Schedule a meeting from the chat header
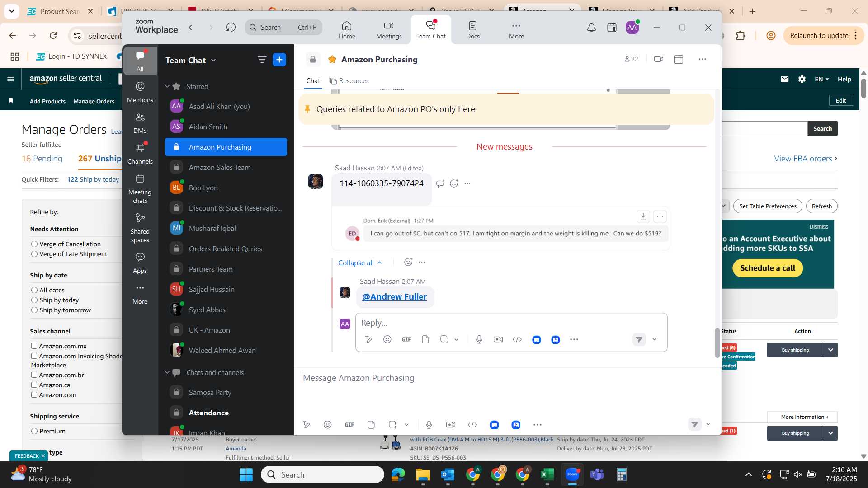This screenshot has height=488, width=868. (679, 59)
